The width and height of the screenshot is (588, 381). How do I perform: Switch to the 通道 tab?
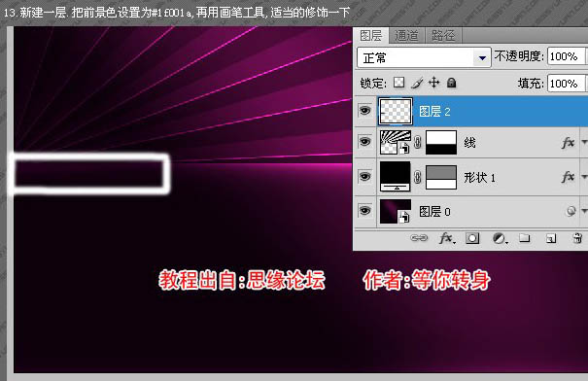tap(406, 36)
